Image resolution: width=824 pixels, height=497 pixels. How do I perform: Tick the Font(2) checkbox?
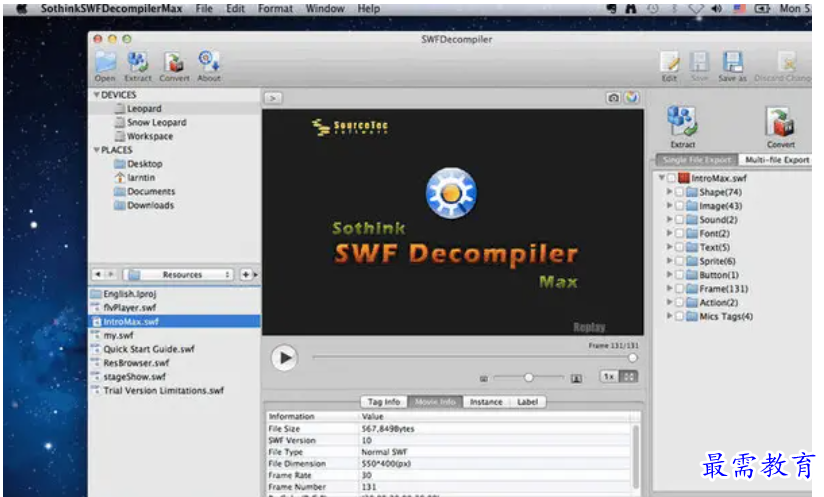tap(679, 233)
